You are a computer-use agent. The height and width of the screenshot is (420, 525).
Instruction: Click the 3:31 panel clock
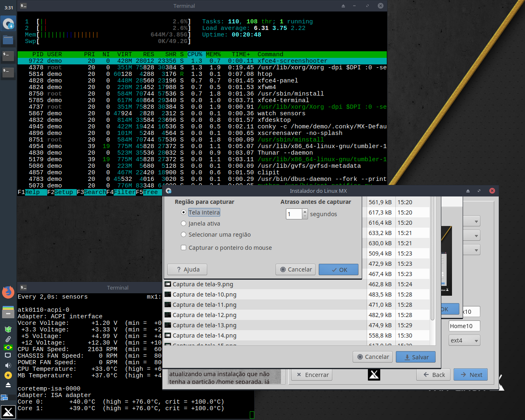9,7
